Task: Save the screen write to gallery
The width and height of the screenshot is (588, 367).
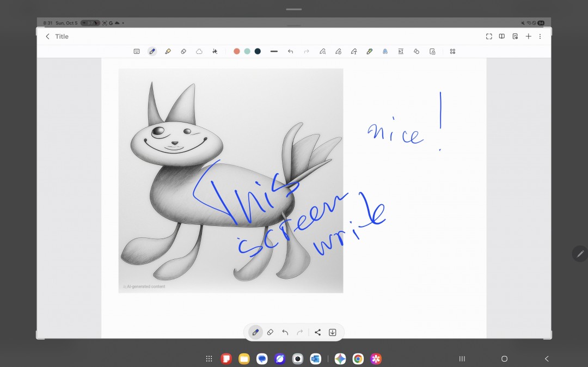Action: tap(333, 332)
